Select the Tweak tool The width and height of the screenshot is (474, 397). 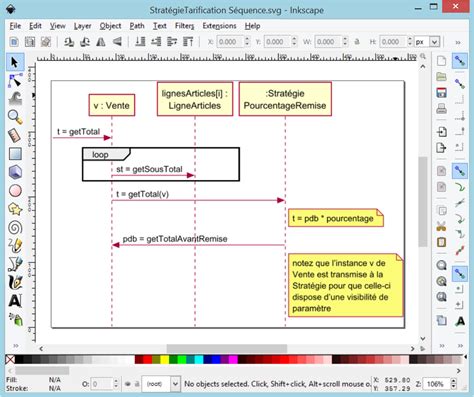pos(15,99)
